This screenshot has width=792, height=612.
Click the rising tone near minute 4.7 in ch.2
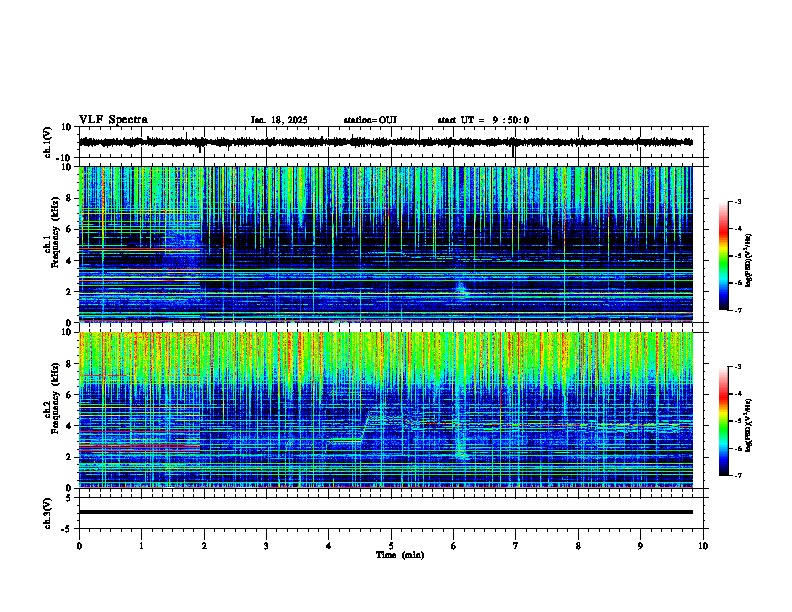[368, 425]
